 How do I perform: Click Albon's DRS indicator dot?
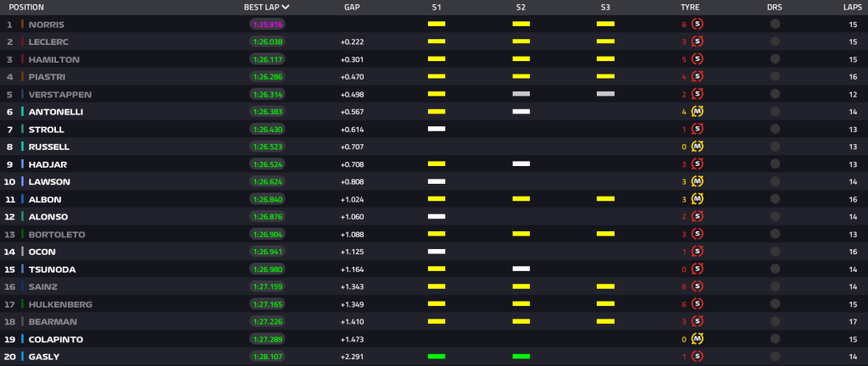pyautogui.click(x=775, y=199)
